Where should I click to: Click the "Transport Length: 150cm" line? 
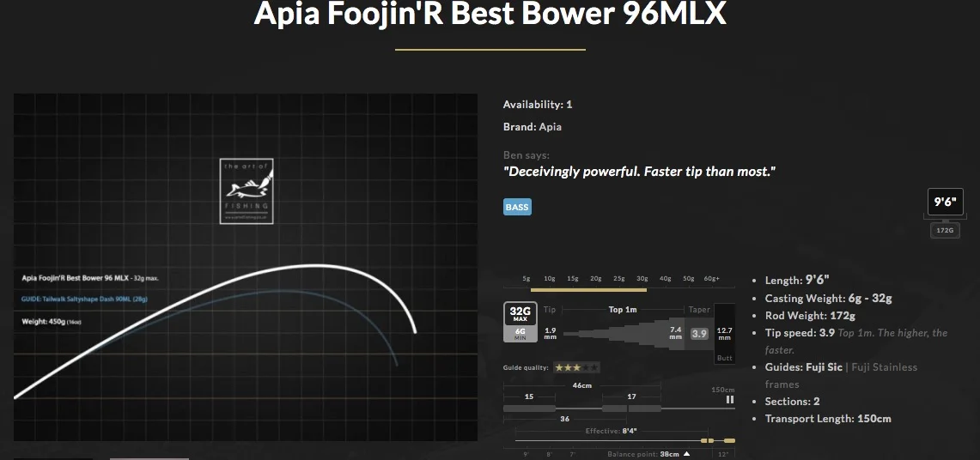[x=828, y=419]
